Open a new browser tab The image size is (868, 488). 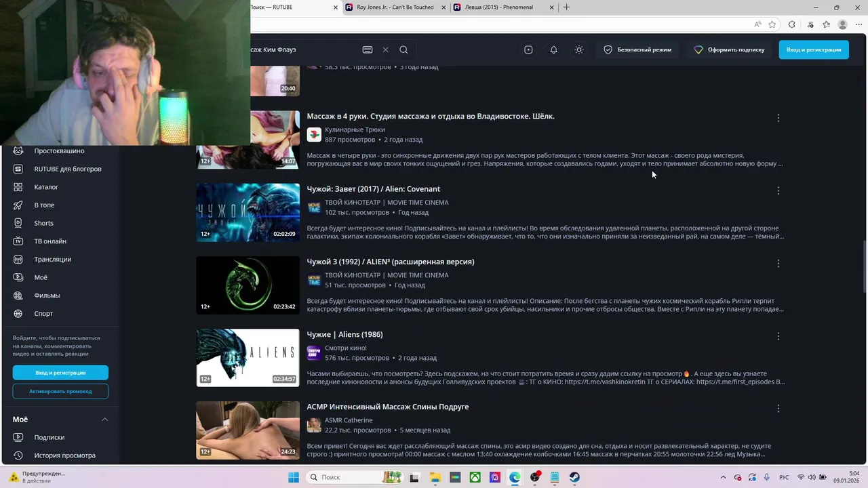click(566, 7)
